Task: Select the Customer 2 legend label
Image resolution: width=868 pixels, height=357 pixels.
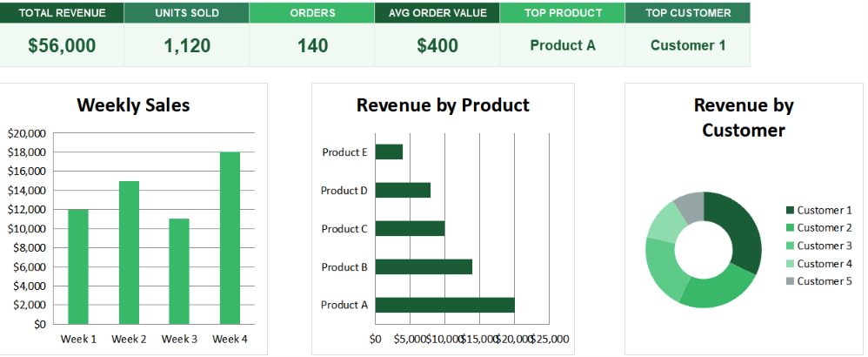Action: (825, 228)
